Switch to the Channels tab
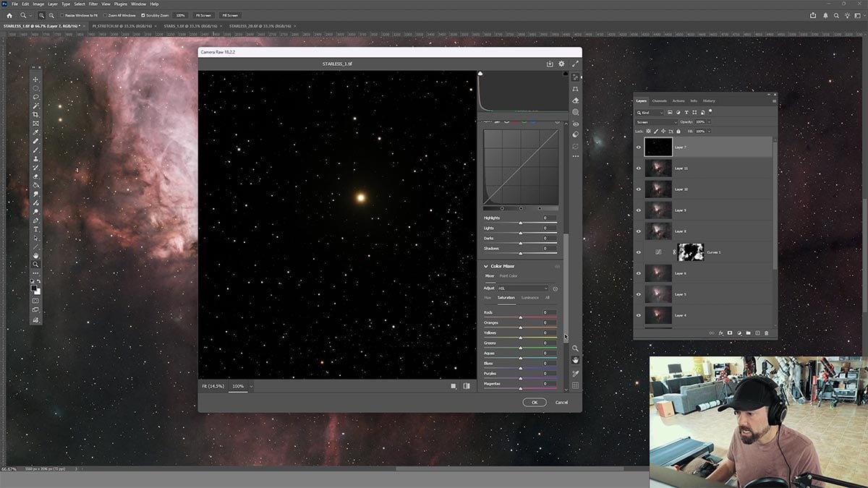 (x=660, y=100)
